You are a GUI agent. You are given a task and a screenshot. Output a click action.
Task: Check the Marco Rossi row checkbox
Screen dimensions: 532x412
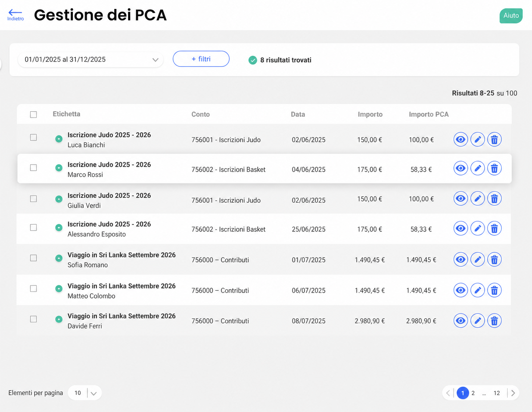pos(34,168)
